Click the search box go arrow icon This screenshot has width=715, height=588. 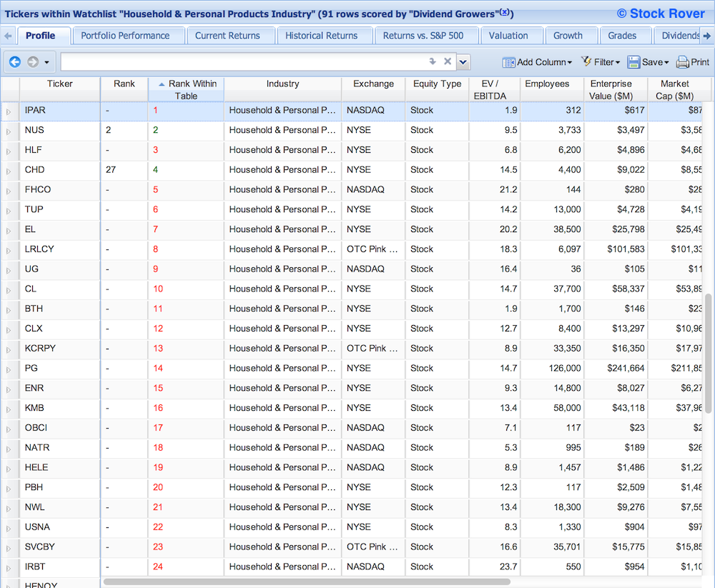(x=433, y=61)
